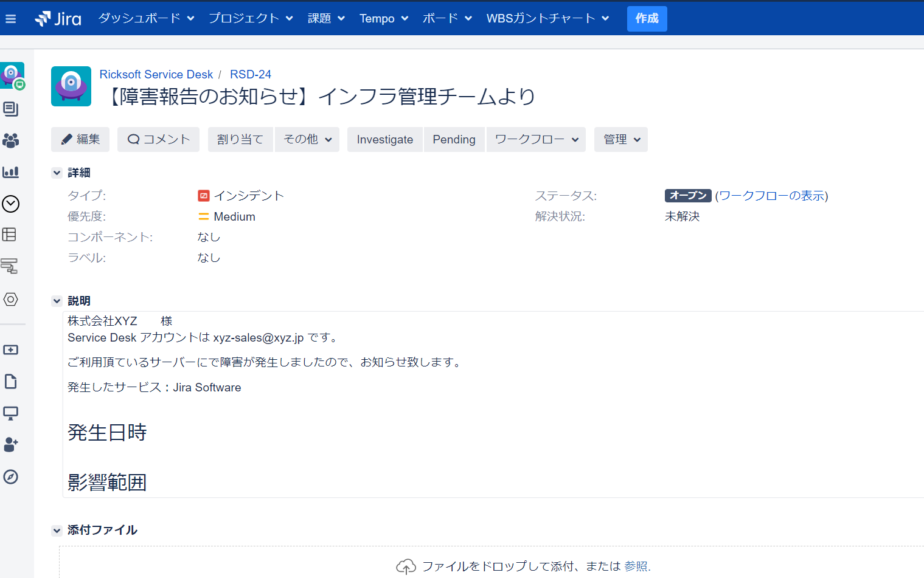
Task: Open the ダッシュボード dropdown menu
Action: (146, 18)
